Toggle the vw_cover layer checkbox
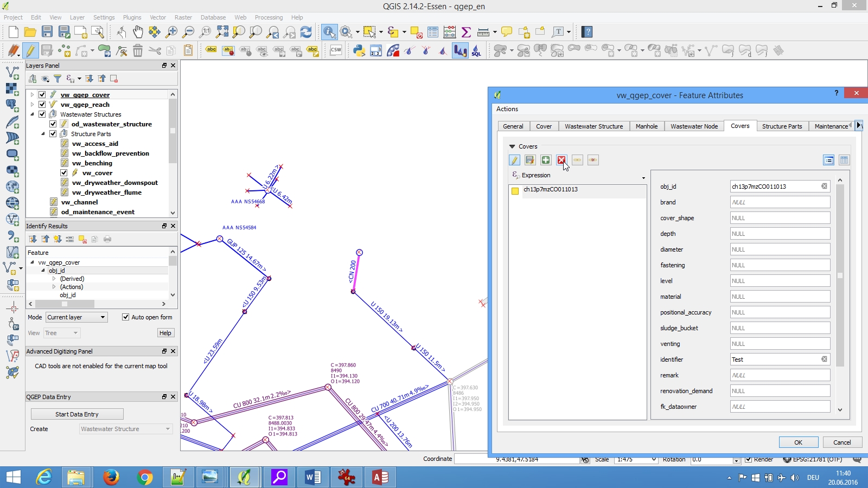The image size is (868, 488). tap(64, 173)
